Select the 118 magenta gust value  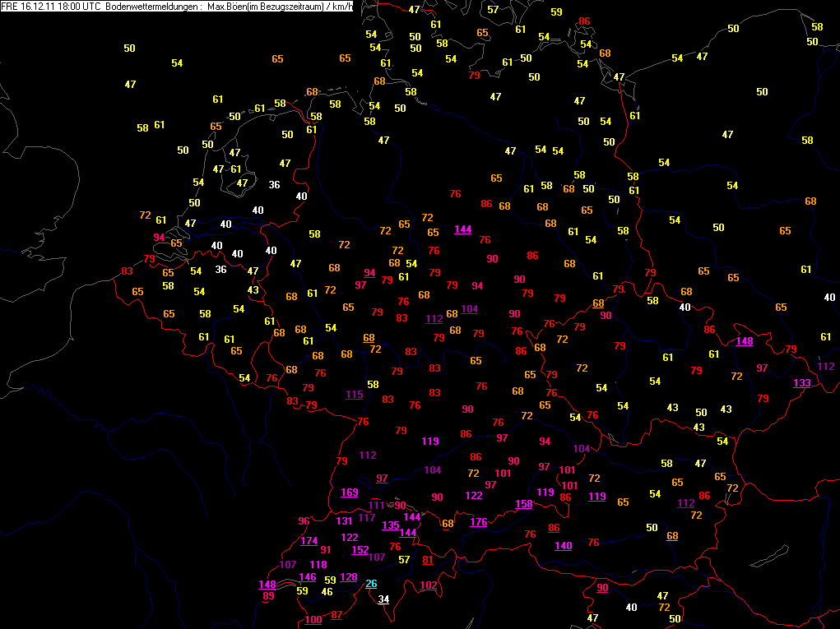coord(318,564)
